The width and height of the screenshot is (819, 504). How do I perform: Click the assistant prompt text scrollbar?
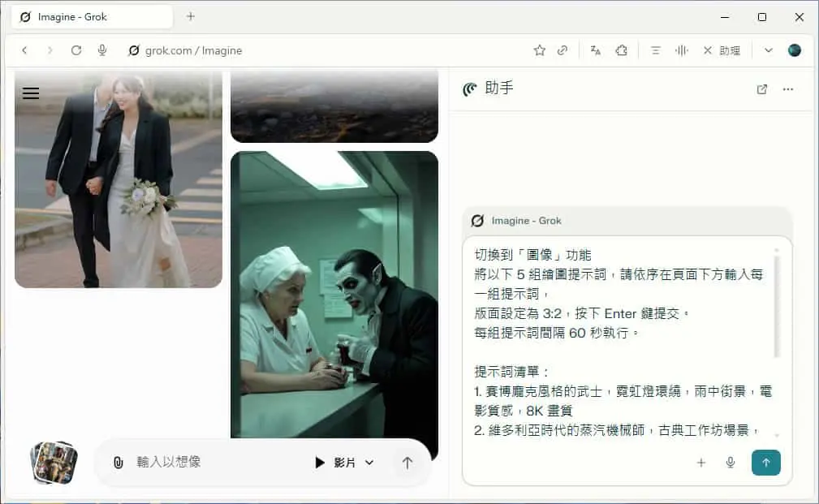(777, 305)
